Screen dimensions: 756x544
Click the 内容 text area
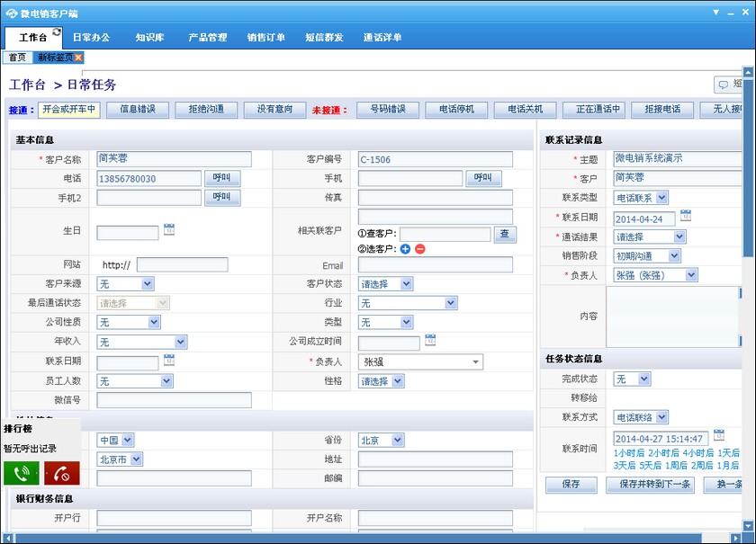pos(673,317)
